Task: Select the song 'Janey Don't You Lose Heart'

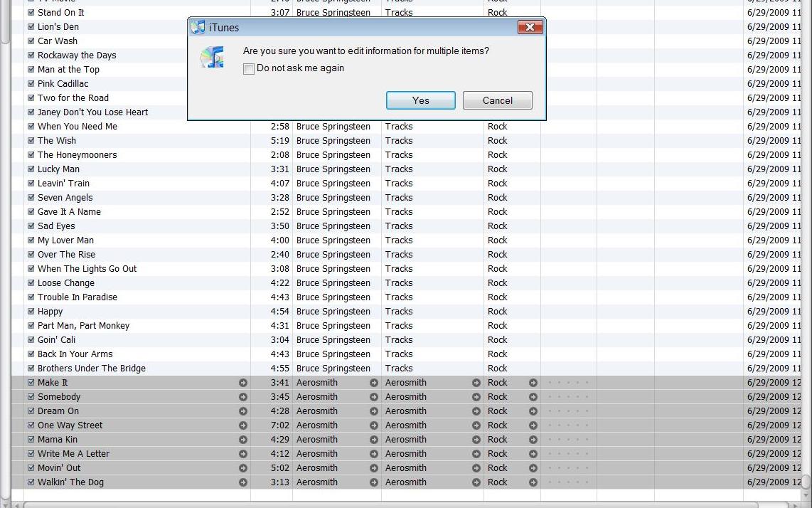Action: 92,112
